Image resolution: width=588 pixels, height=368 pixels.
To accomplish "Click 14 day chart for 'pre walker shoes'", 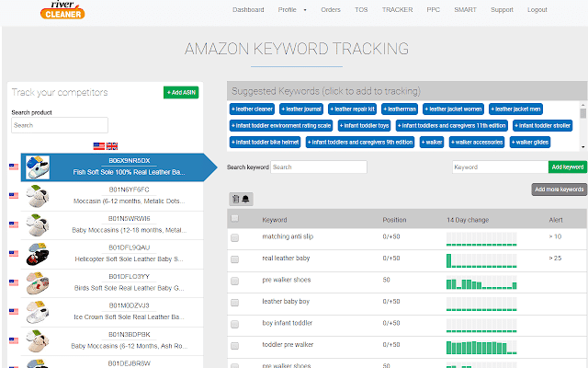I will (481, 282).
